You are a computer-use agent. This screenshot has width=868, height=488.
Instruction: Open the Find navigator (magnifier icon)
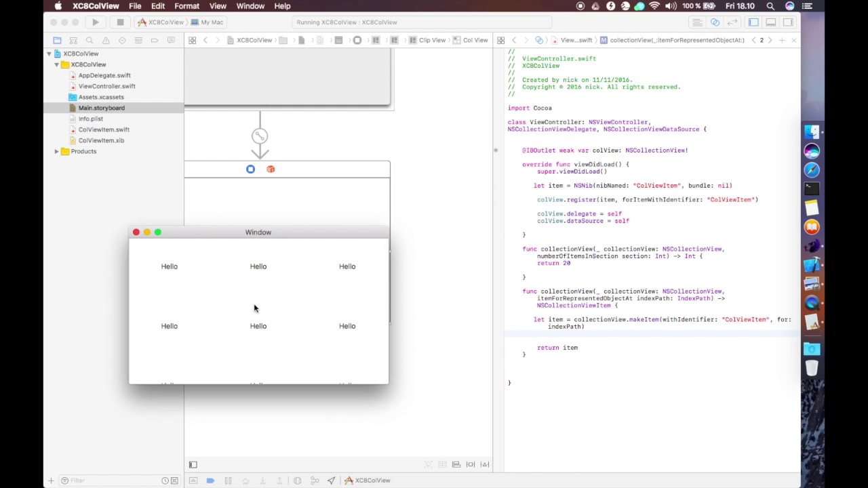[90, 41]
